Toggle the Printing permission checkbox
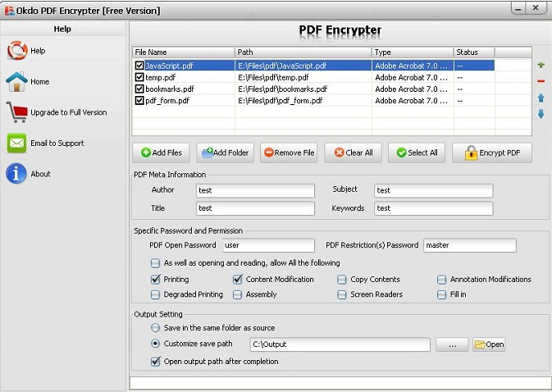This screenshot has width=552, height=392. [155, 280]
